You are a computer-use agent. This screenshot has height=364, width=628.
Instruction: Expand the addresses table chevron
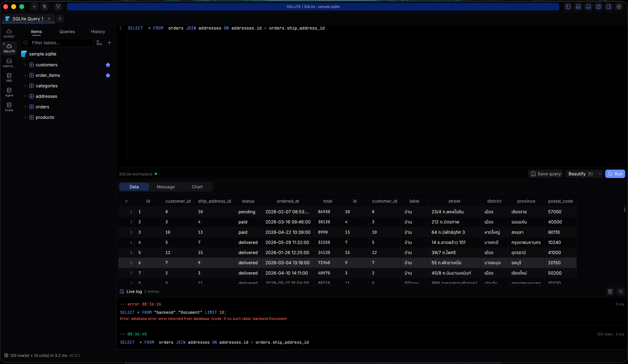25,96
